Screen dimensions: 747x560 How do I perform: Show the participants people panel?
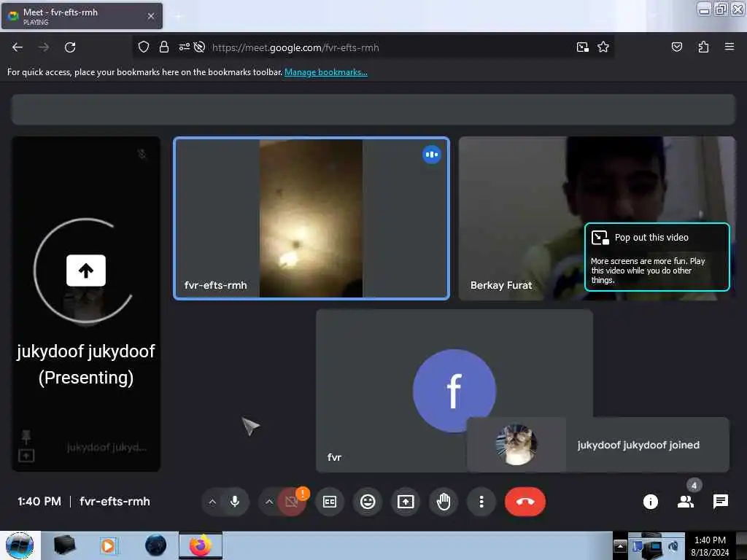pyautogui.click(x=686, y=502)
